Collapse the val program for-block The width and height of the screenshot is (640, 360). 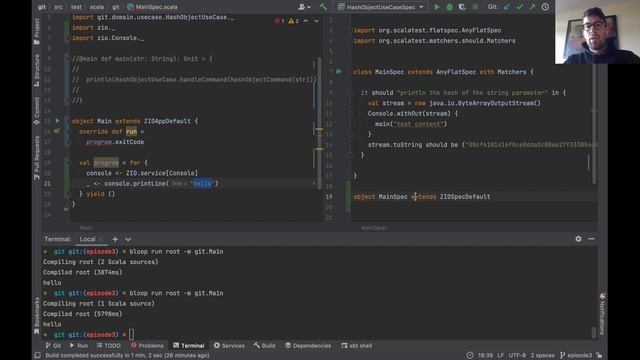68,163
